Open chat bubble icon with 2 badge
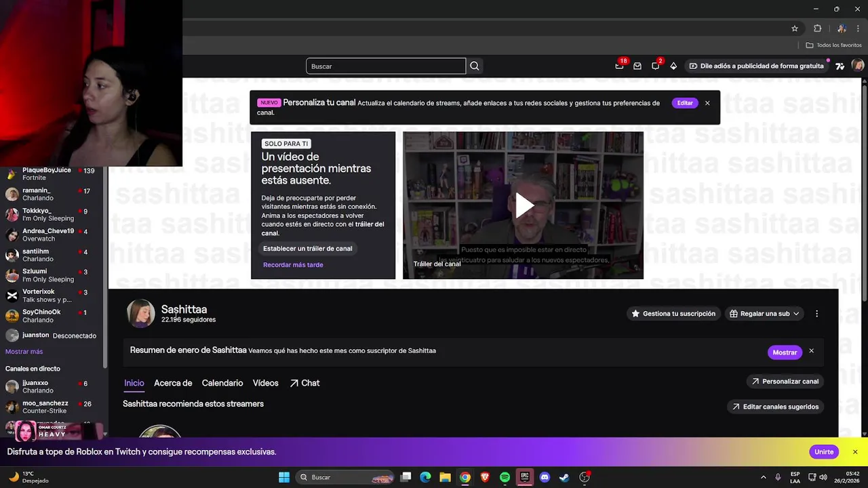868x488 pixels. pos(656,65)
